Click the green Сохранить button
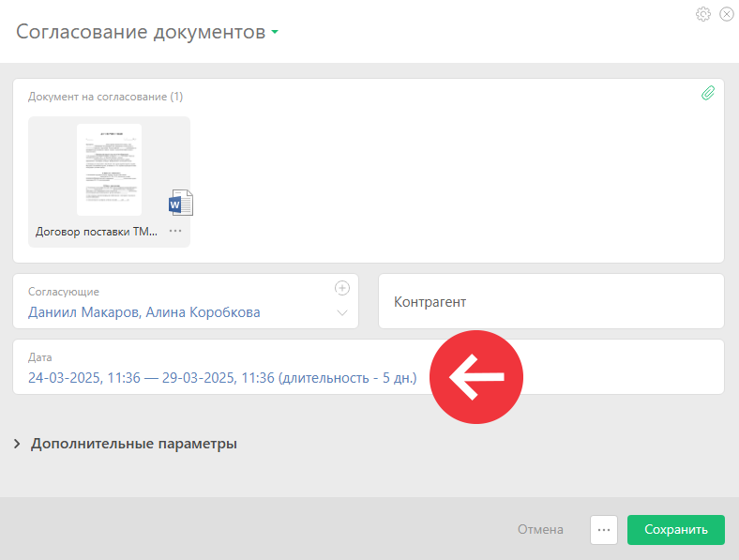This screenshot has height=560, width=739. [x=676, y=530]
